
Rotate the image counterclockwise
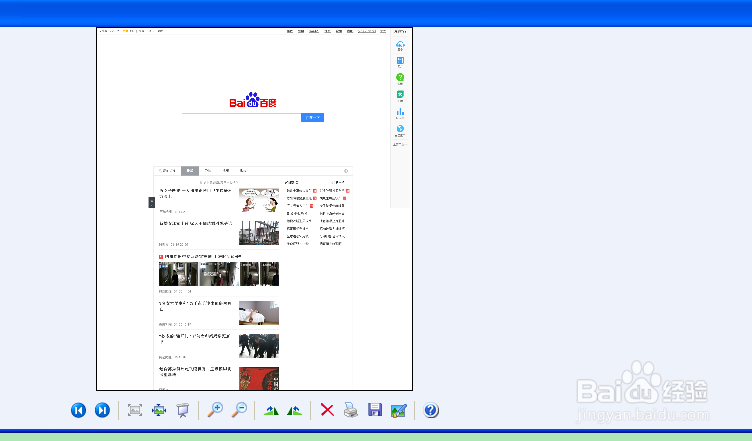[294, 410]
